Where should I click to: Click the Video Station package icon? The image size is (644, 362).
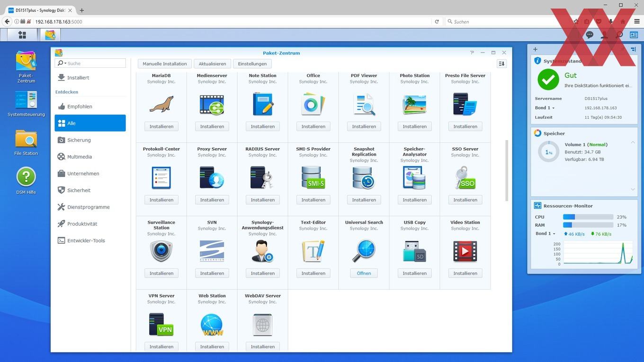click(465, 251)
